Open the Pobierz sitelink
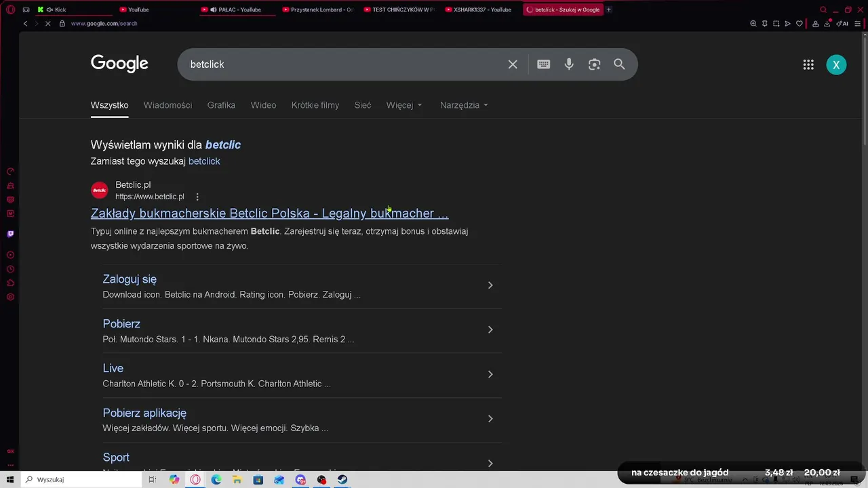 click(x=121, y=324)
